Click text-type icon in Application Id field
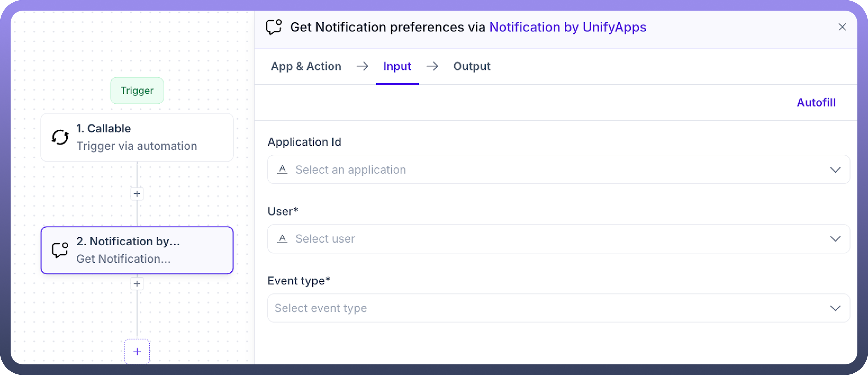Image resolution: width=868 pixels, height=375 pixels. click(x=282, y=170)
